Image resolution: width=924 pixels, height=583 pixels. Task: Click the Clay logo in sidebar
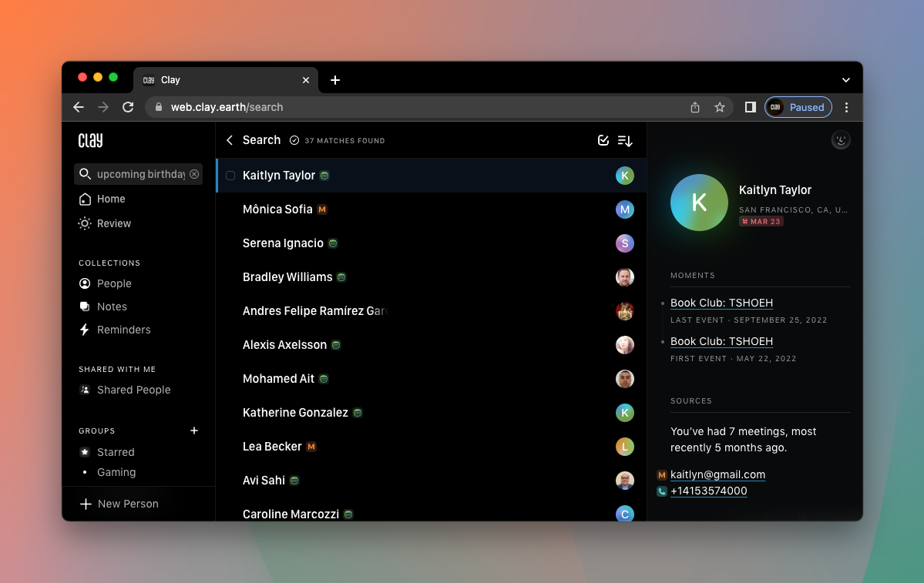point(90,140)
